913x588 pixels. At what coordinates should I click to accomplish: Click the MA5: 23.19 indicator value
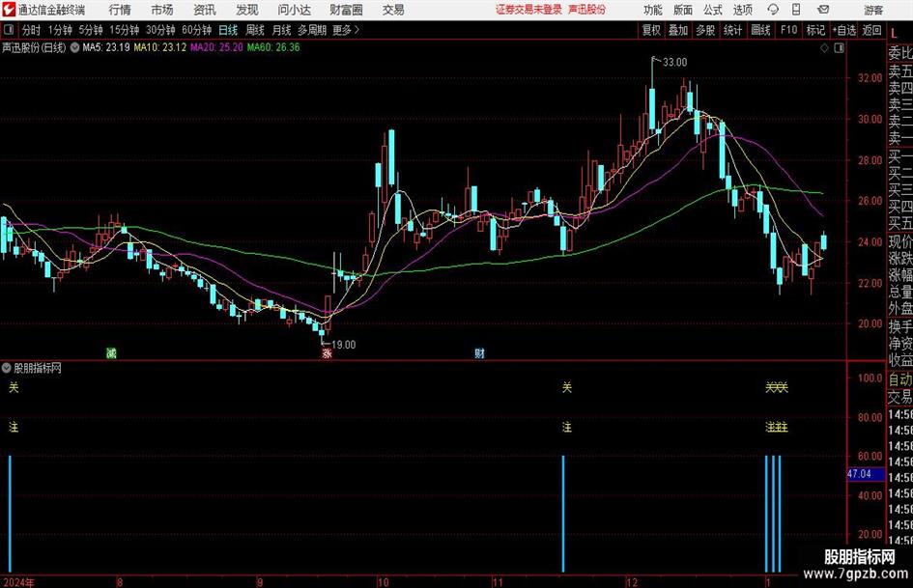tap(106, 47)
